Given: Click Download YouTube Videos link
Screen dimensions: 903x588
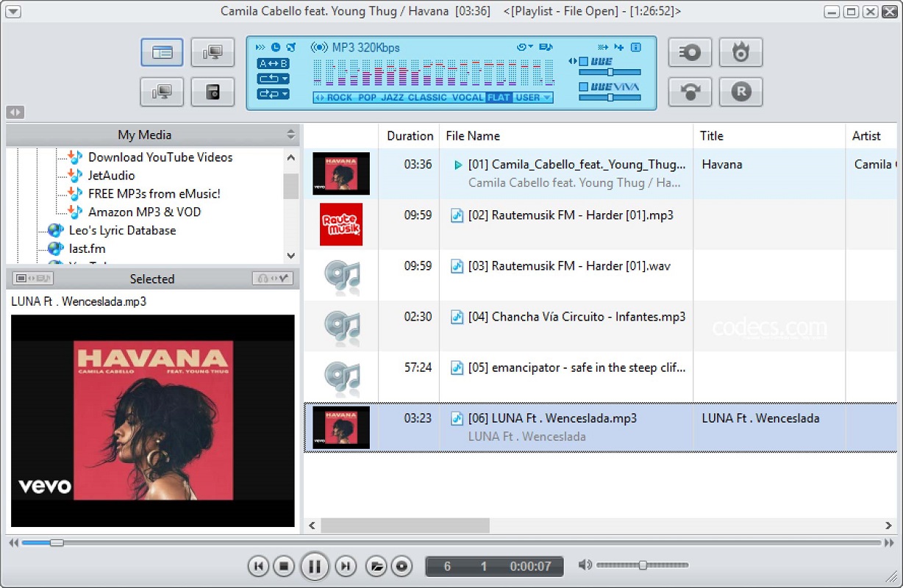Looking at the screenshot, I should pos(160,157).
